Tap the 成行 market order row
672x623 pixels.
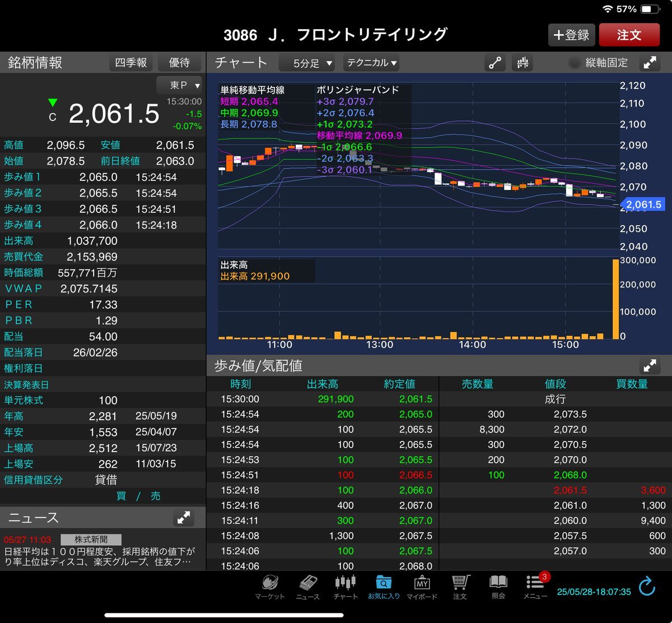coord(556,399)
